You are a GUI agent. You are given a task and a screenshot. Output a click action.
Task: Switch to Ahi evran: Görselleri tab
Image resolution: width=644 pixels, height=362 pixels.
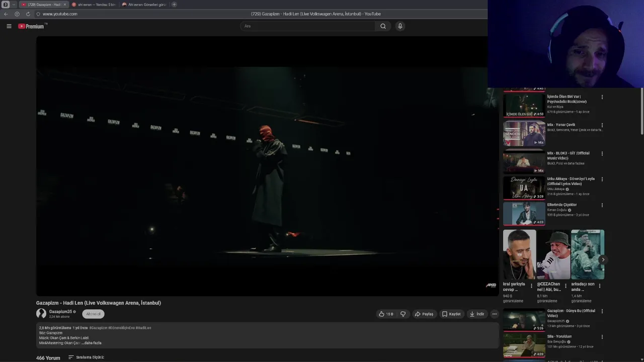pyautogui.click(x=144, y=5)
